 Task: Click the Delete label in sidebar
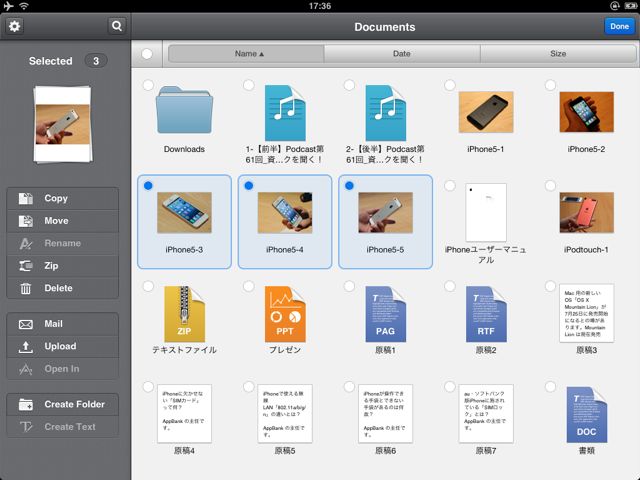(58, 288)
